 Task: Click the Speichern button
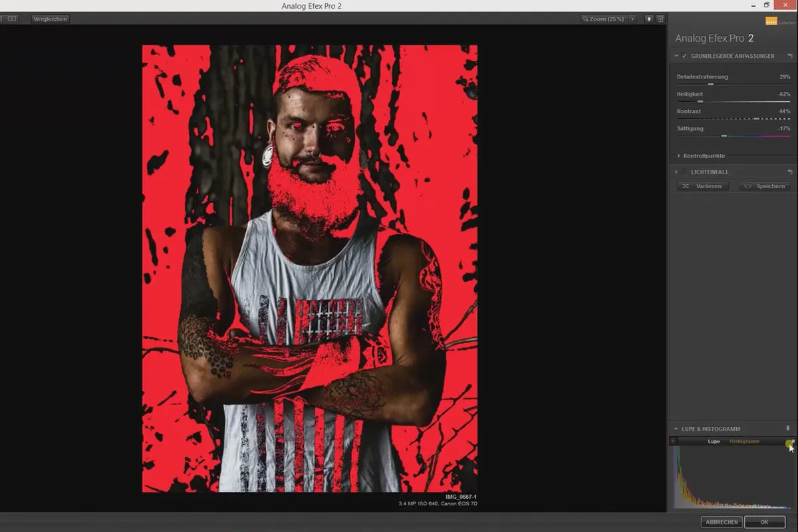pyautogui.click(x=764, y=186)
